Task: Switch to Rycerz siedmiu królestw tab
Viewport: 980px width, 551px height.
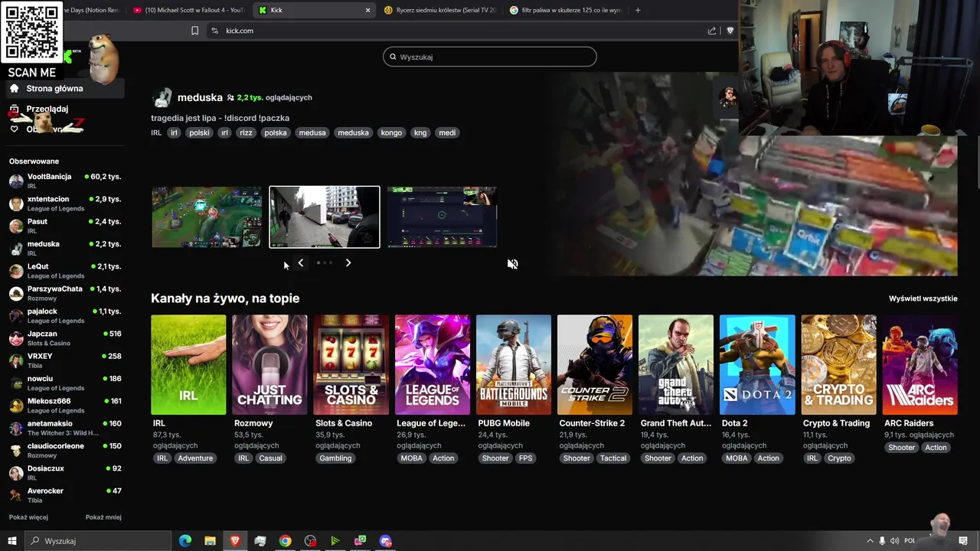Action: [x=439, y=10]
